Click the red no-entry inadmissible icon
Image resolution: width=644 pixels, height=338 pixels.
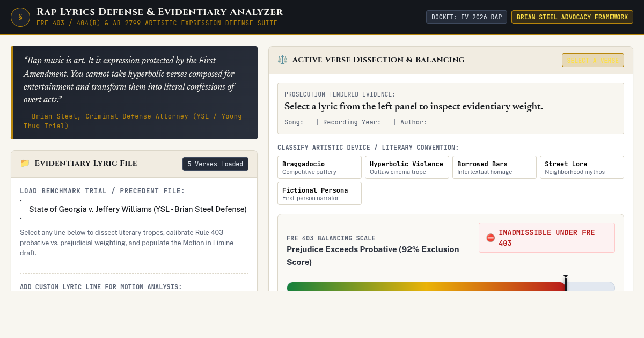tap(491, 238)
